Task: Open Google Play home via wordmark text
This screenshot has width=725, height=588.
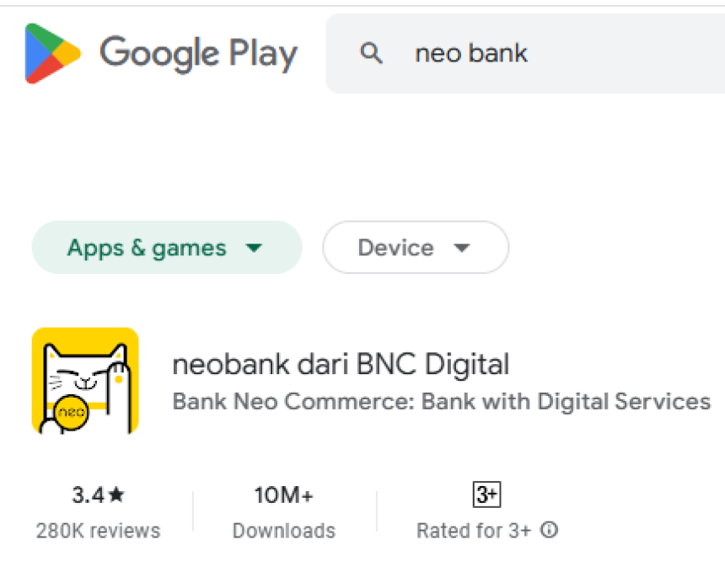Action: click(x=198, y=54)
